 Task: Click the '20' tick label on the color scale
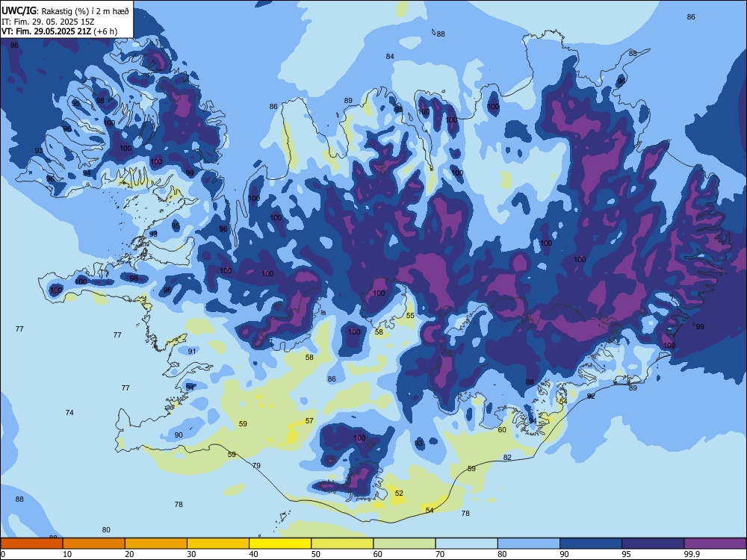pos(129,554)
